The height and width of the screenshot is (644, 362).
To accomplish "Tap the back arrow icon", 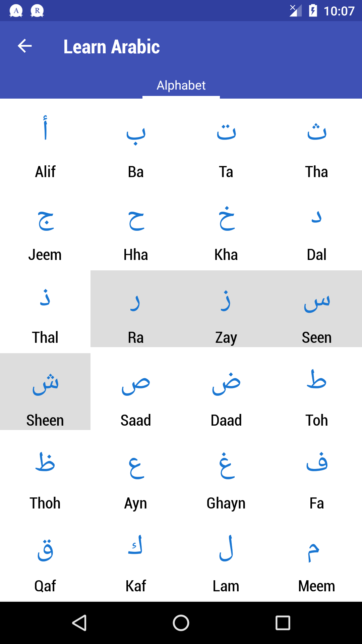I will click(x=25, y=46).
